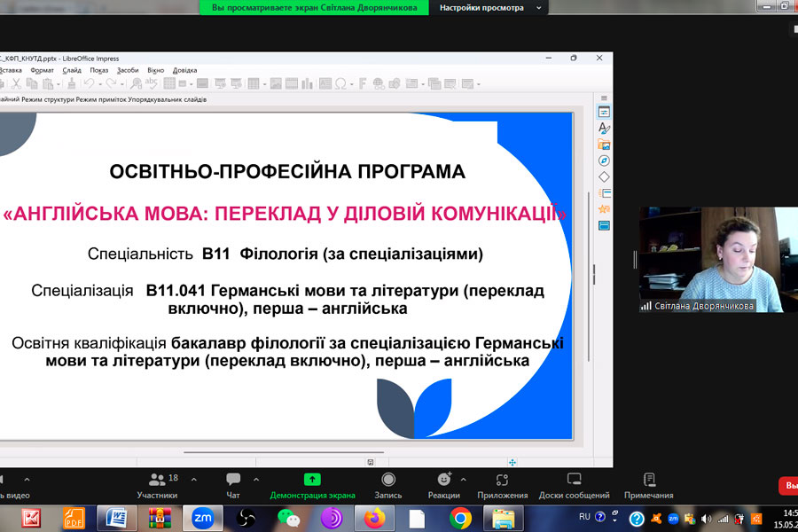Open the Styles panel in the sidebar
Screen dimensions: 798x532
pyautogui.click(x=604, y=129)
